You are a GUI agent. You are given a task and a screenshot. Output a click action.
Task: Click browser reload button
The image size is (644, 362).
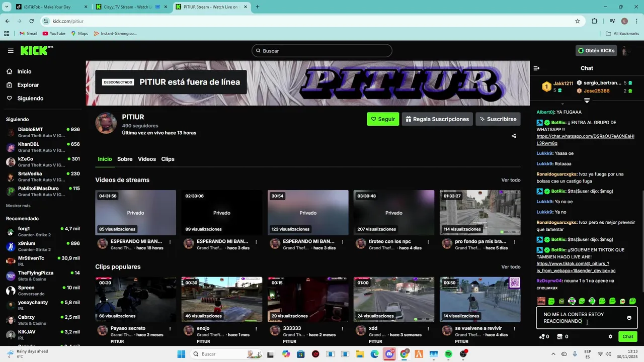click(31, 21)
